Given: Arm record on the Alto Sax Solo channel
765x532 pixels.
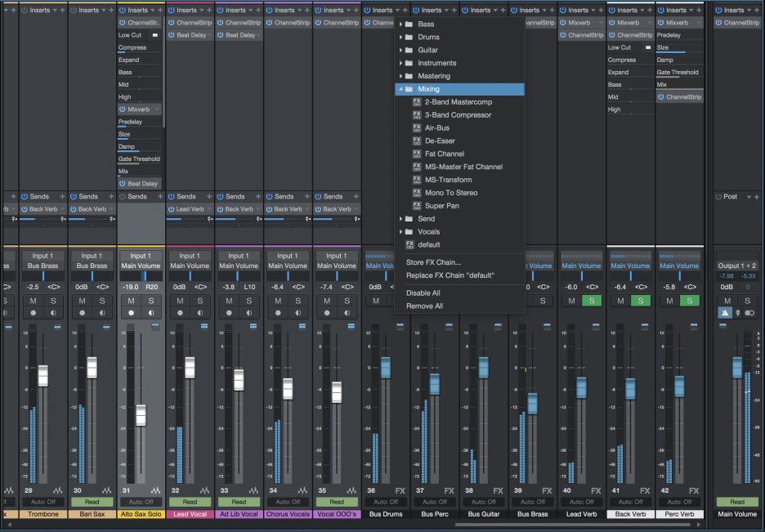Looking at the screenshot, I should [132, 313].
